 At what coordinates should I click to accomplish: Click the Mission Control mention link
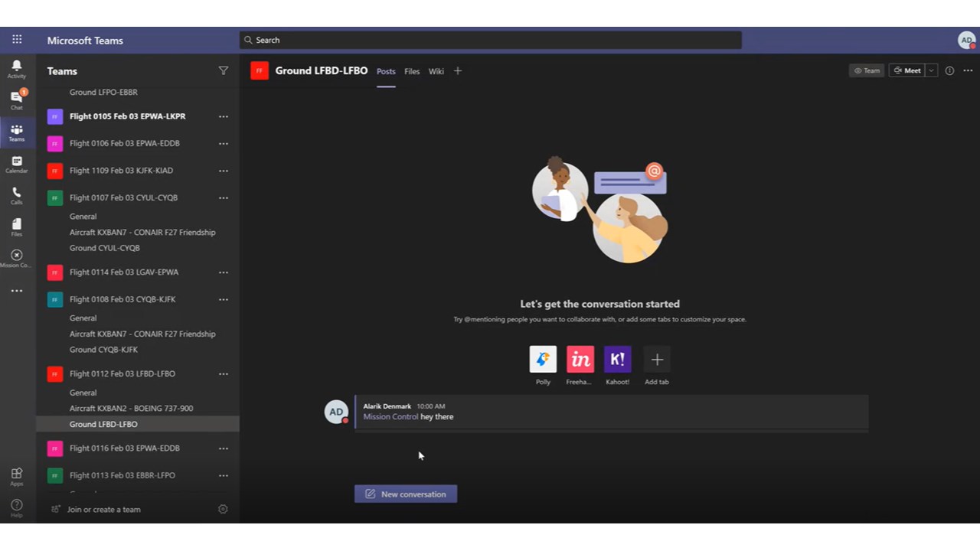pyautogui.click(x=390, y=417)
